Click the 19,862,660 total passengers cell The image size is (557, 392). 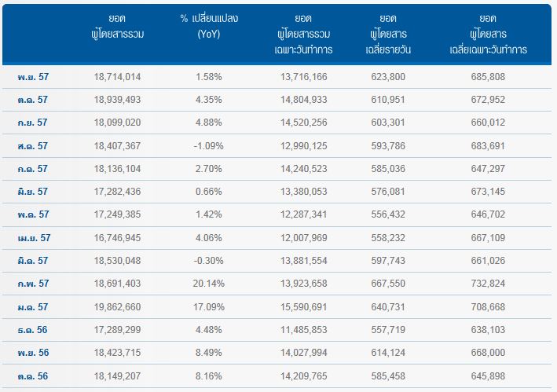click(x=117, y=307)
